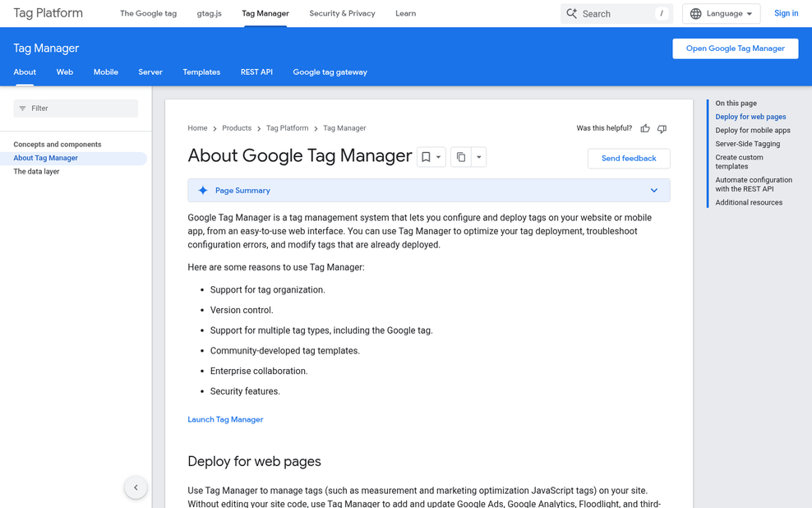812x508 pixels.
Task: Switch to Google tag gateway tab
Action: pyautogui.click(x=330, y=72)
